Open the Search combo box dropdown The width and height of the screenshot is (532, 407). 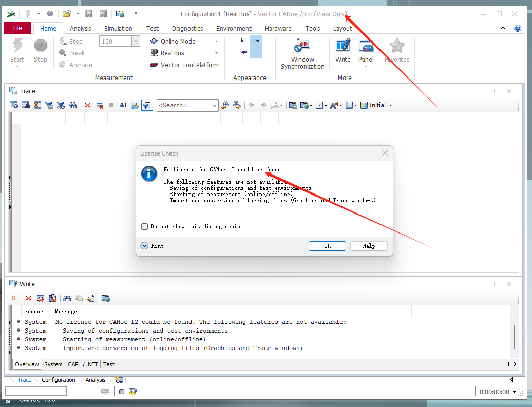pos(214,106)
